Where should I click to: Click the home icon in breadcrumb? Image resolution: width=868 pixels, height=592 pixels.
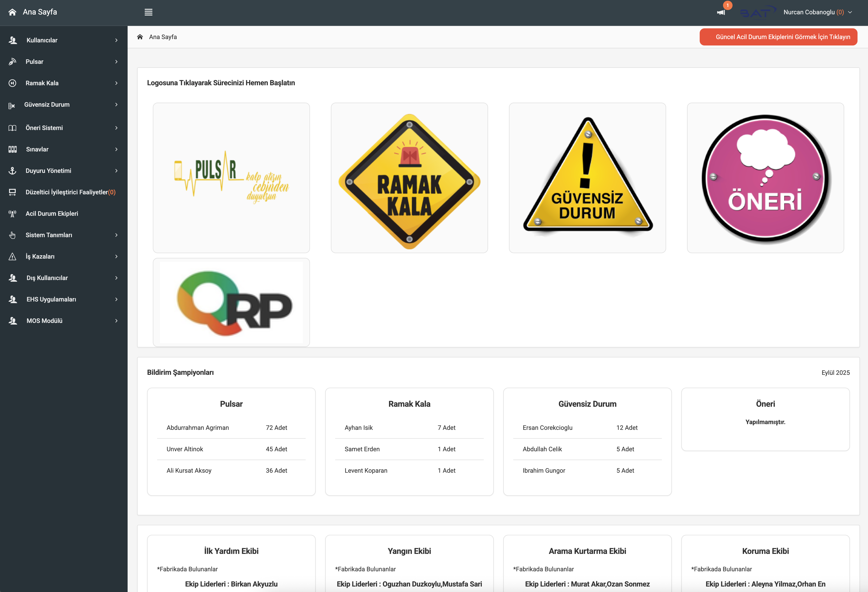(140, 37)
